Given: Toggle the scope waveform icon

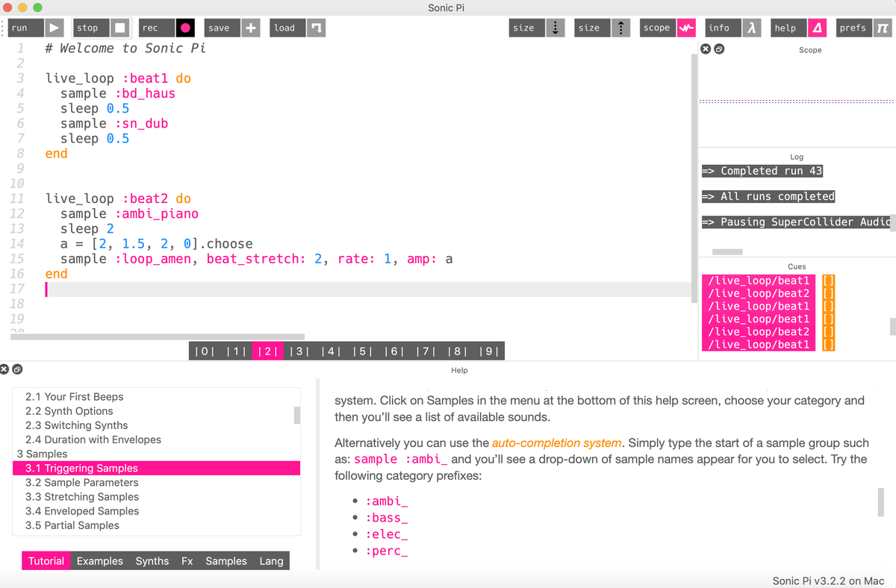Looking at the screenshot, I should 686,28.
